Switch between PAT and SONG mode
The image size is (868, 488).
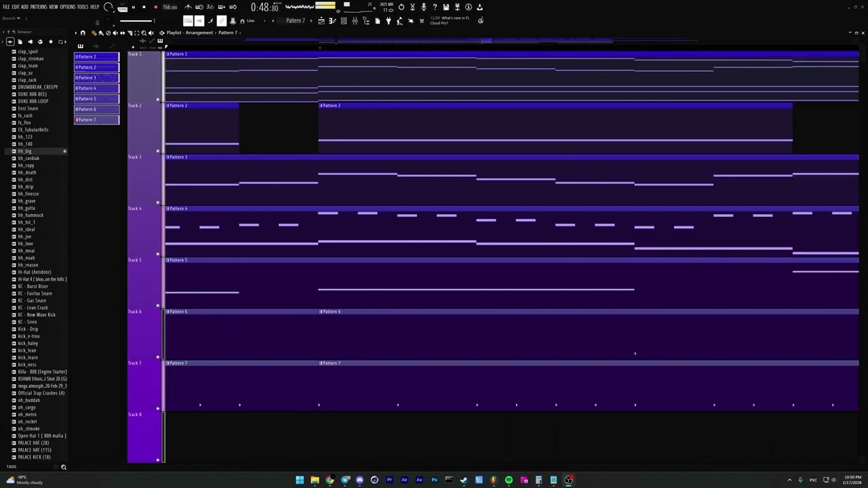pyautogui.click(x=123, y=8)
